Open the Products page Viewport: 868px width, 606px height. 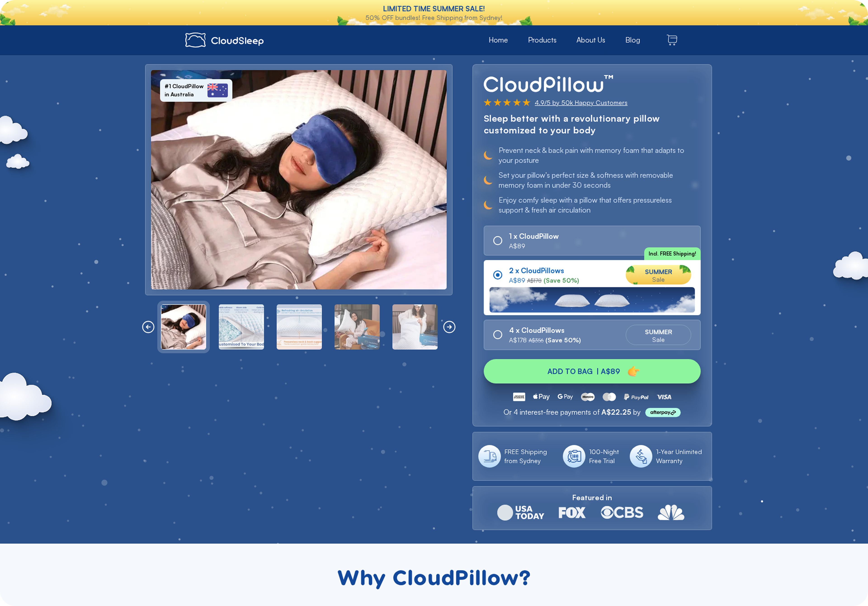(542, 40)
